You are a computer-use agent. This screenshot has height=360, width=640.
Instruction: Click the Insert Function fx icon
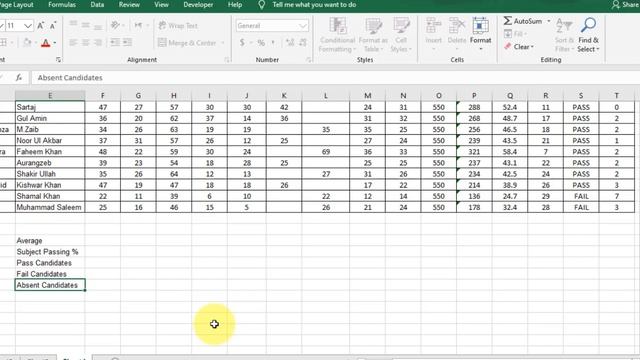[x=19, y=78]
